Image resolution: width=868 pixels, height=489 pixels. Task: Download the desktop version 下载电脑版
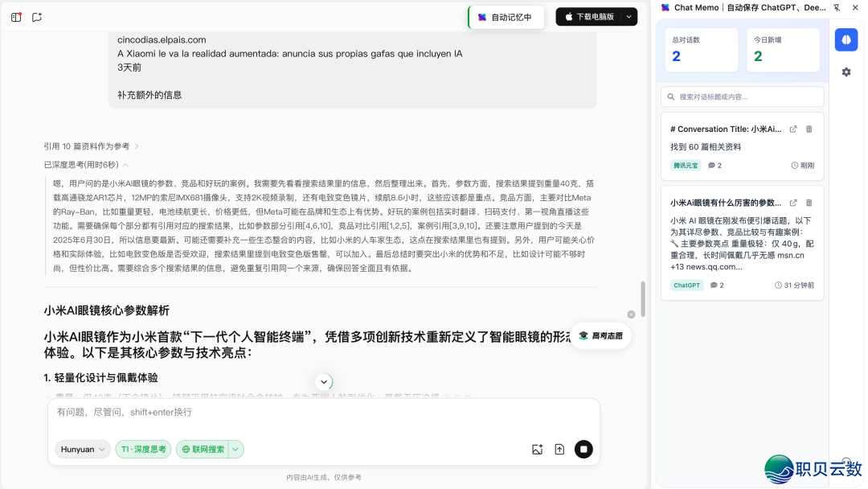590,17
